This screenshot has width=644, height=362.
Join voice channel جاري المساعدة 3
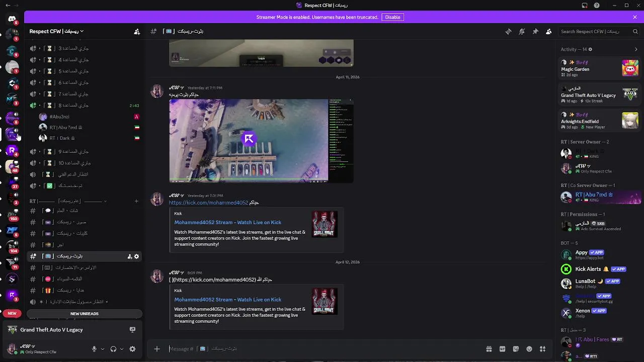84,48
